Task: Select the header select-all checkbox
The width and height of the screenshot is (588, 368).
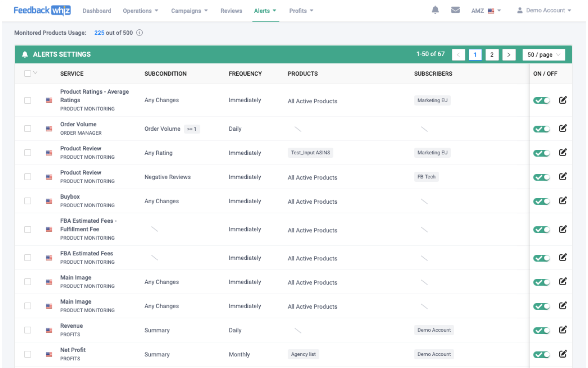Action: pos(28,73)
